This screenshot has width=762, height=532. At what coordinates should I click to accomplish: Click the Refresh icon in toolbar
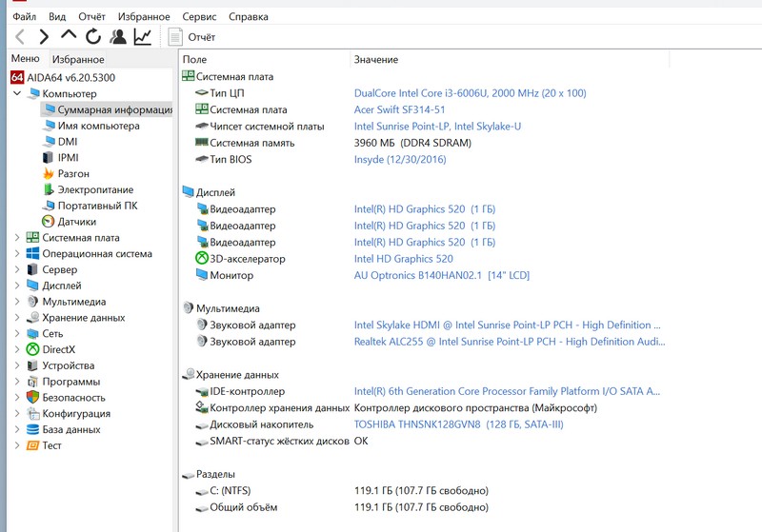(92, 37)
